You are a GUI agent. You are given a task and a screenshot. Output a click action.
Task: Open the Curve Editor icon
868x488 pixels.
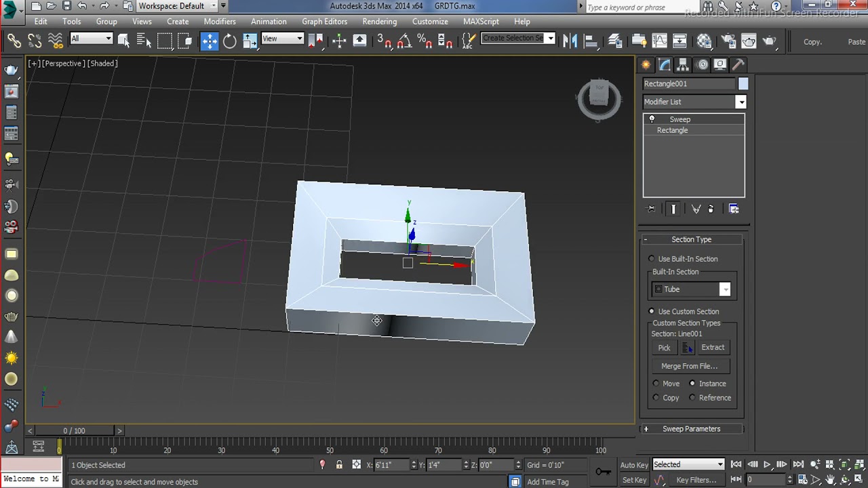pos(659,41)
